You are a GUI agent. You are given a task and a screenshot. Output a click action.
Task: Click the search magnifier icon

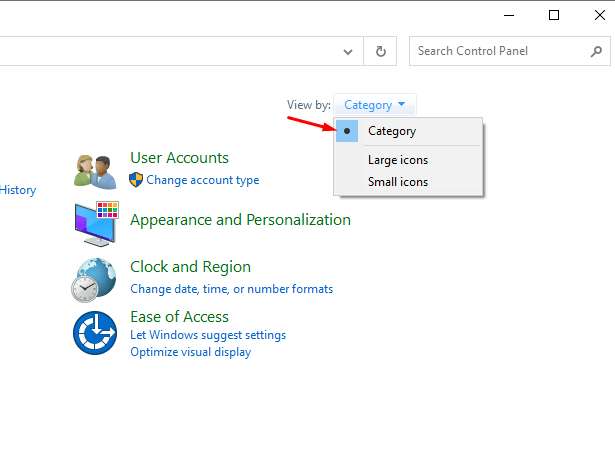click(x=596, y=51)
